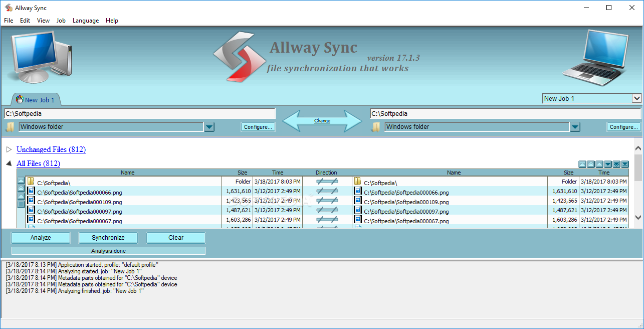Click the image icon of right Softpedia000067.png
Image resolution: width=644 pixels, height=329 pixels.
pos(358,219)
